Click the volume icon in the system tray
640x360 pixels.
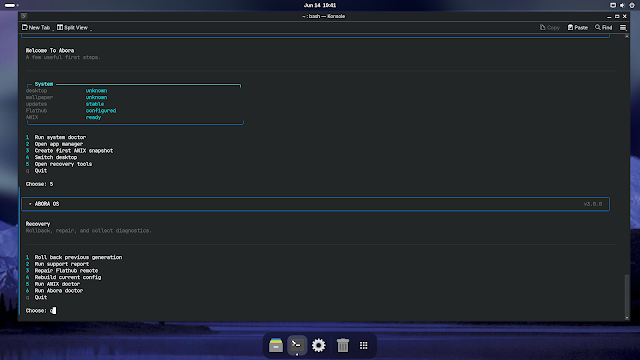[622, 5]
